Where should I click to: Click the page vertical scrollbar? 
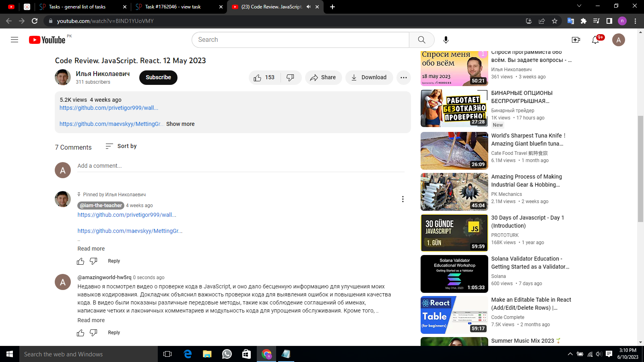coord(640,169)
